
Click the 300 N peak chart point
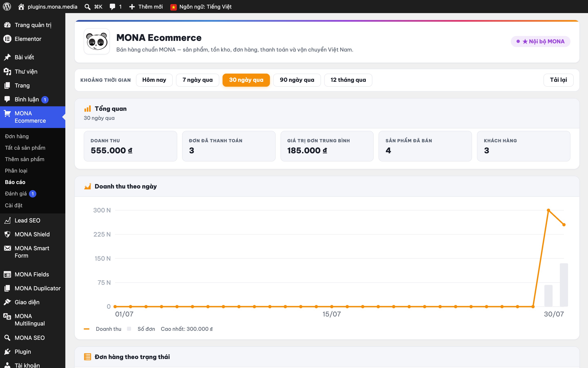(548, 210)
